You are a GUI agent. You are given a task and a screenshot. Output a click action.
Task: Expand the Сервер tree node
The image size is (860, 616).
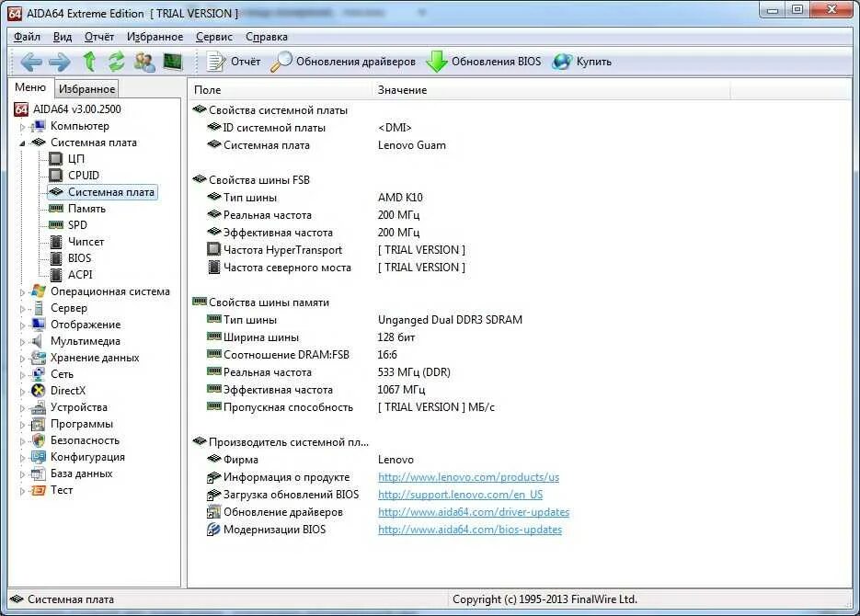(x=22, y=309)
